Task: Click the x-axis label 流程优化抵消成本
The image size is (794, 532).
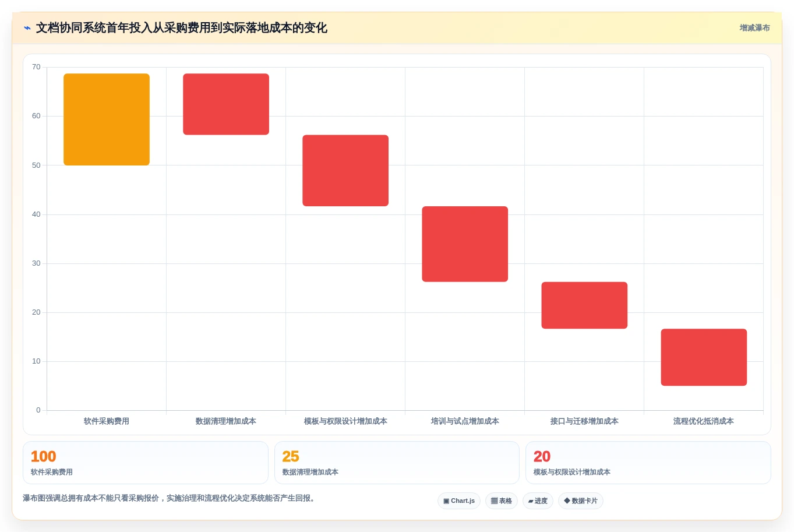Action: (x=704, y=421)
